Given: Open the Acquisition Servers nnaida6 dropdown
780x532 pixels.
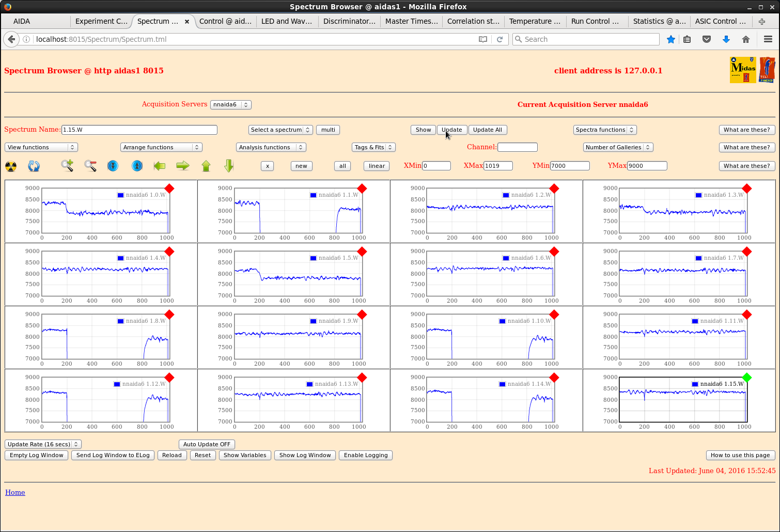Looking at the screenshot, I should click(231, 104).
